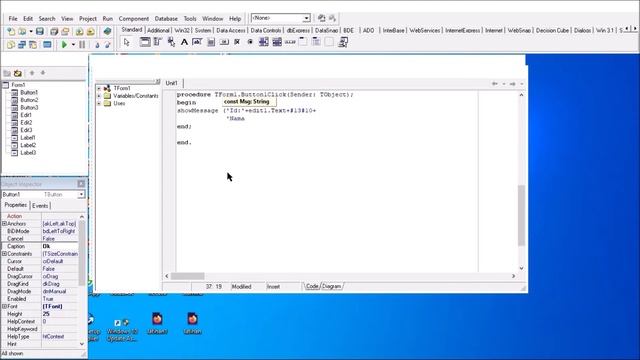Viewport: 640px width, 360px height.
Task: Click the Save All toolbar icon
Action: tap(54, 31)
